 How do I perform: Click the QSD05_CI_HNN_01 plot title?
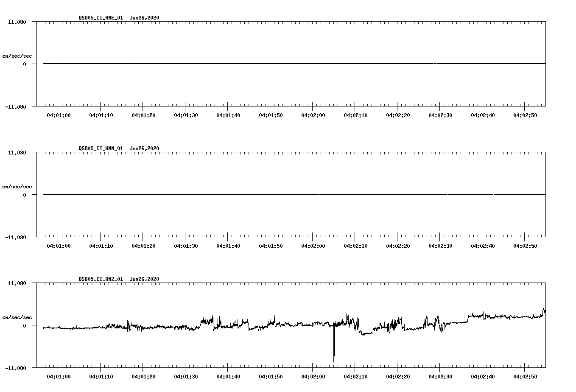pos(119,148)
